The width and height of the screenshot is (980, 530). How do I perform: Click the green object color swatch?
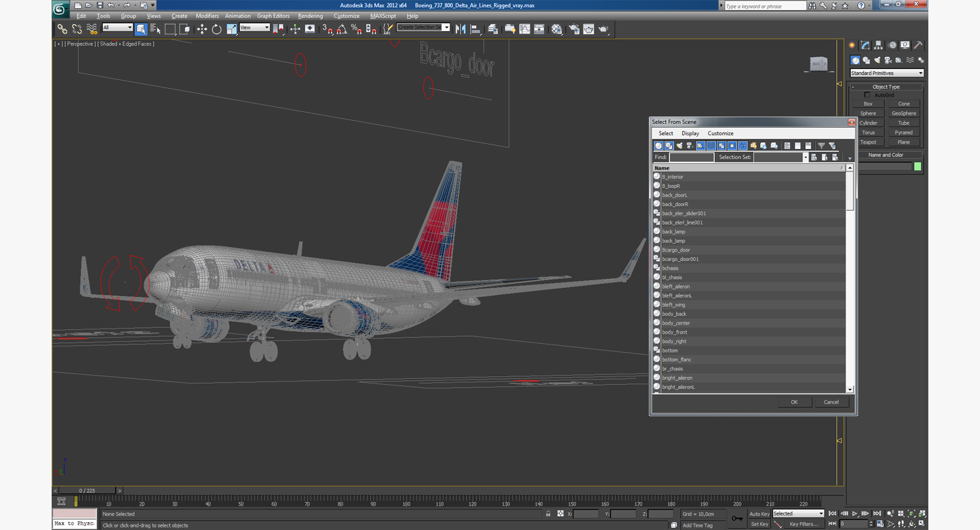coord(918,167)
